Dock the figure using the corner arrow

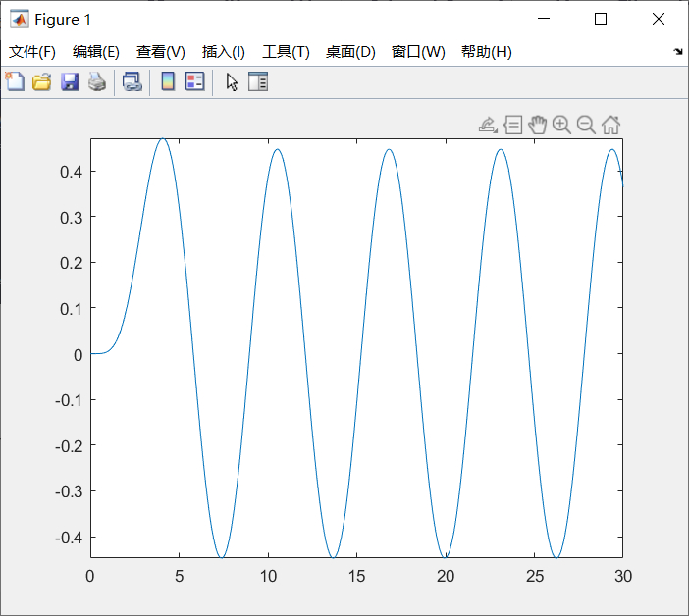[678, 52]
